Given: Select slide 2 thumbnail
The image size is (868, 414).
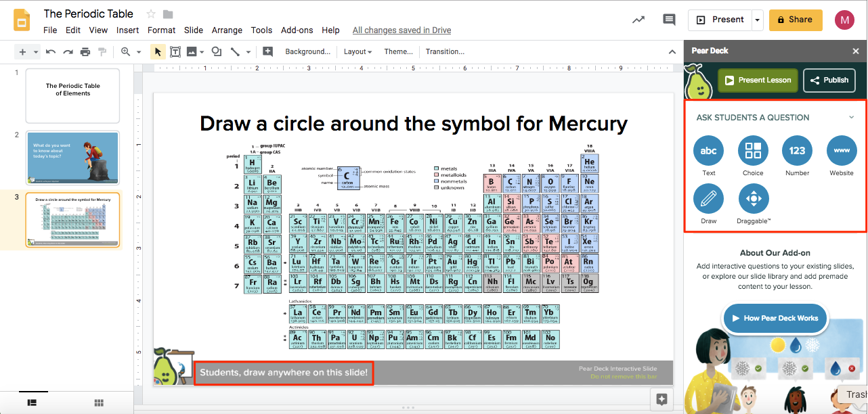Looking at the screenshot, I should click(72, 158).
